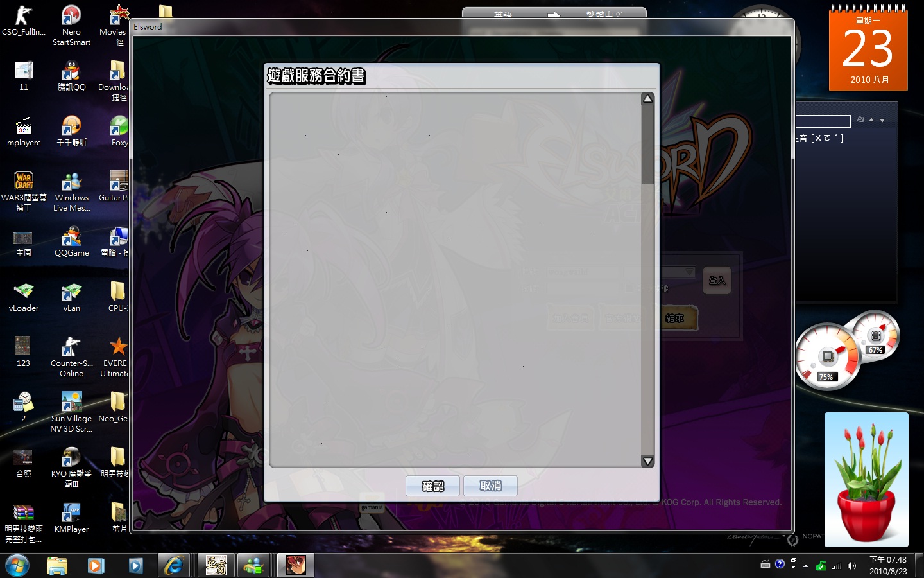924x578 pixels.
Task: Open Nero StartSmart desktop shortcut
Action: pos(71,26)
